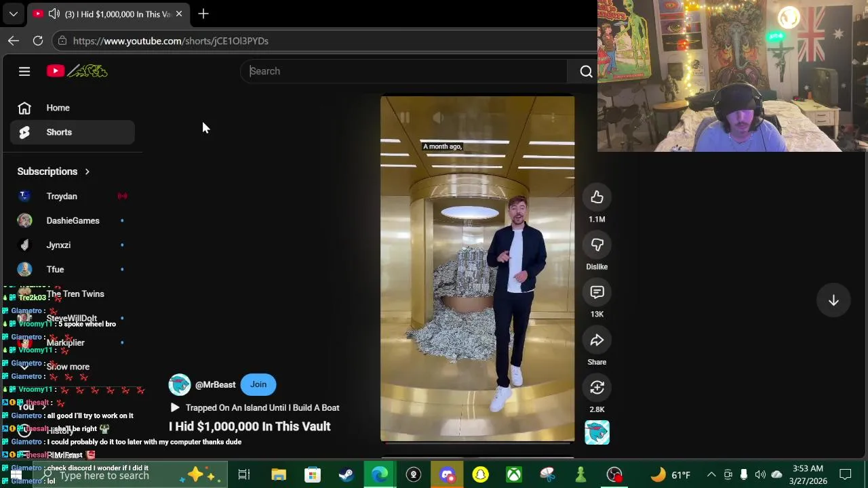Open Steam from the taskbar
This screenshot has height=488, width=868.
[x=346, y=475]
